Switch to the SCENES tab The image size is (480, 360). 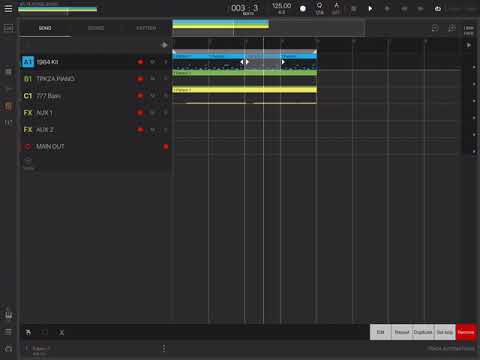click(x=96, y=28)
